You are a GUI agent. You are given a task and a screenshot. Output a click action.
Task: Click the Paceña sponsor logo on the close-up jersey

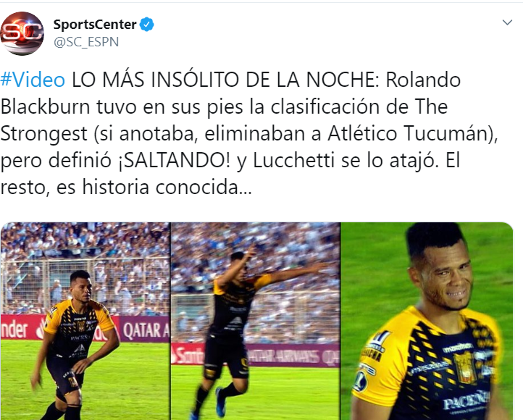tap(466, 400)
